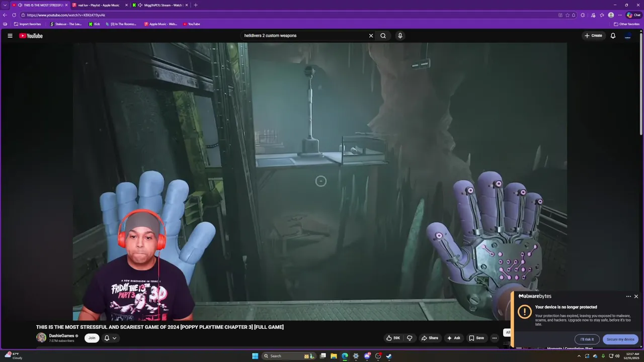The image size is (644, 362).
Task: Click the Create button
Action: 593,36
